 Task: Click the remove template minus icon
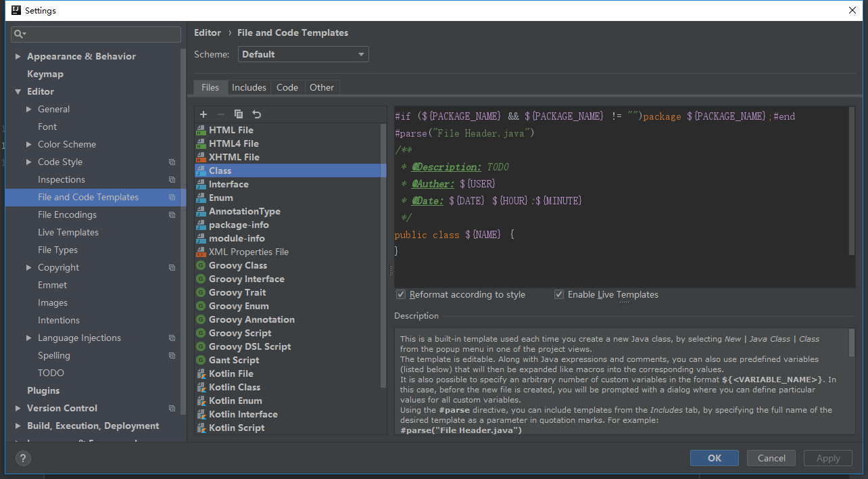pyautogui.click(x=221, y=114)
